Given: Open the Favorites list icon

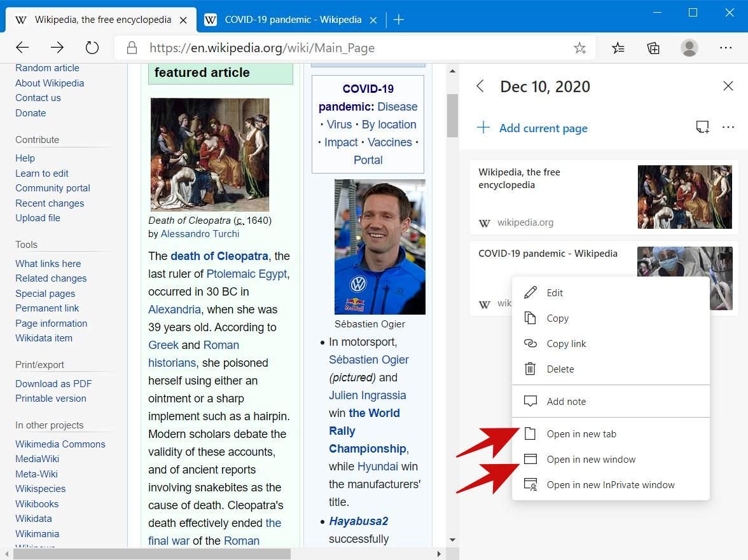Looking at the screenshot, I should click(618, 48).
